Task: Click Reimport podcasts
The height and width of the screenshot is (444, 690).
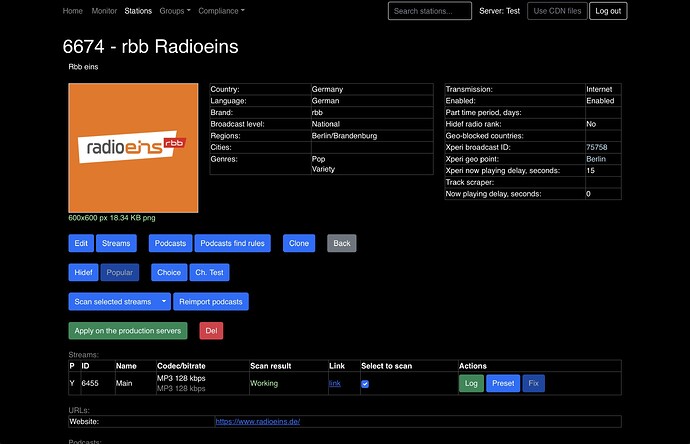Action: tap(211, 302)
